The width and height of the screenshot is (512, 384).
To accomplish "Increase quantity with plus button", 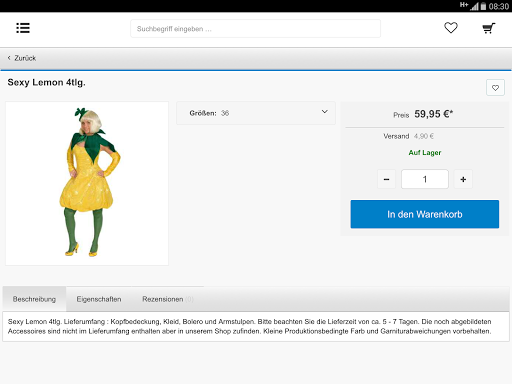I will tap(463, 179).
